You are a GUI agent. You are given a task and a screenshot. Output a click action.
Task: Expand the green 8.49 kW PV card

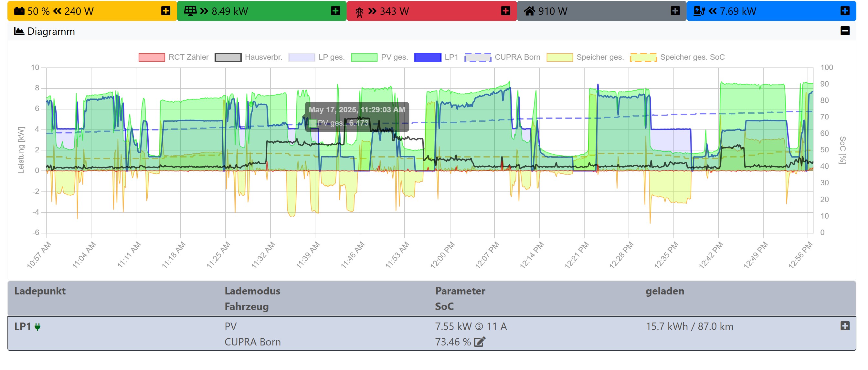(x=335, y=11)
